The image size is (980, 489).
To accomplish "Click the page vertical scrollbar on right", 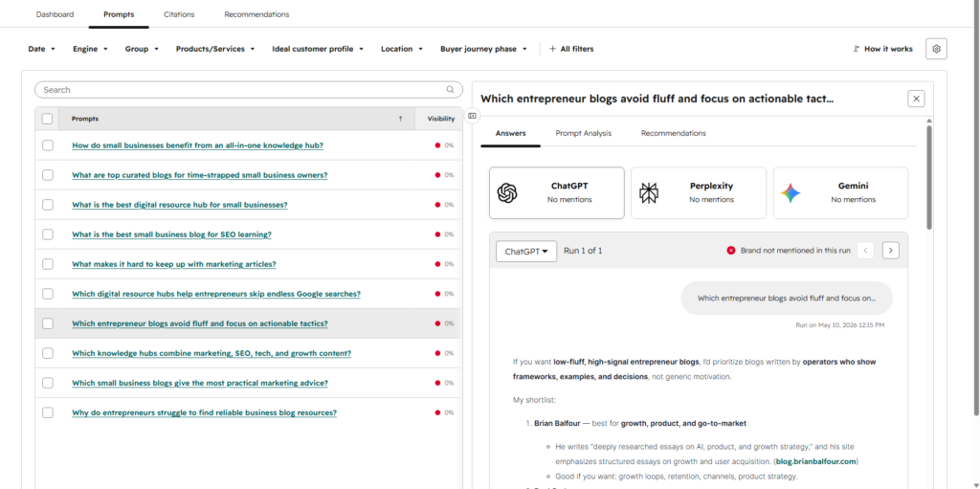I will coord(977,209).
